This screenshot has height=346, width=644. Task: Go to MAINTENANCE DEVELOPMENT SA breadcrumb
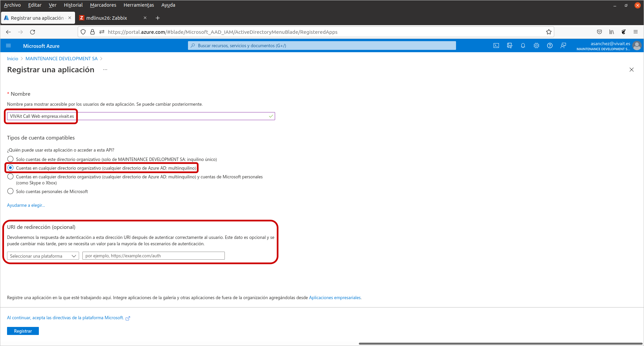coord(62,59)
